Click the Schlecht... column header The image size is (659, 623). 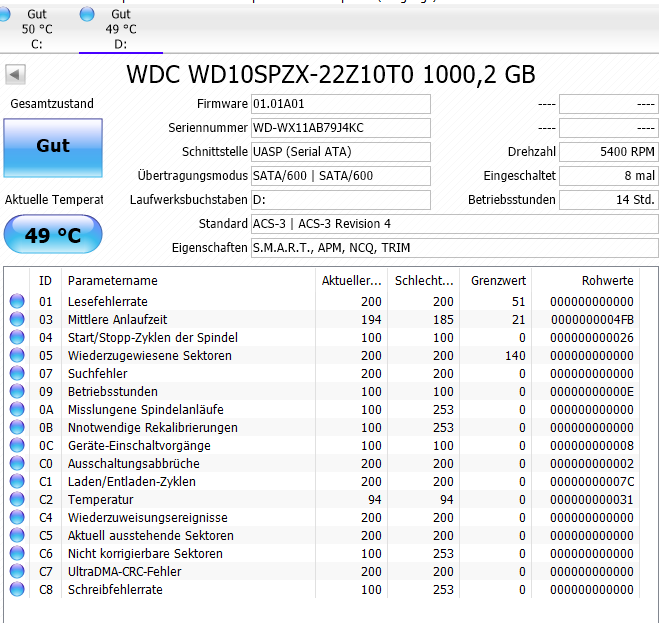pos(424,280)
